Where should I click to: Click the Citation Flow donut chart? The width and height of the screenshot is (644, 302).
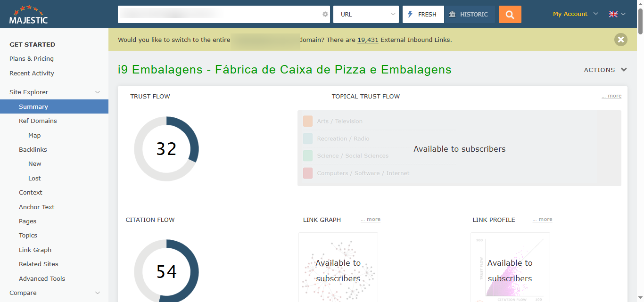[x=166, y=271]
